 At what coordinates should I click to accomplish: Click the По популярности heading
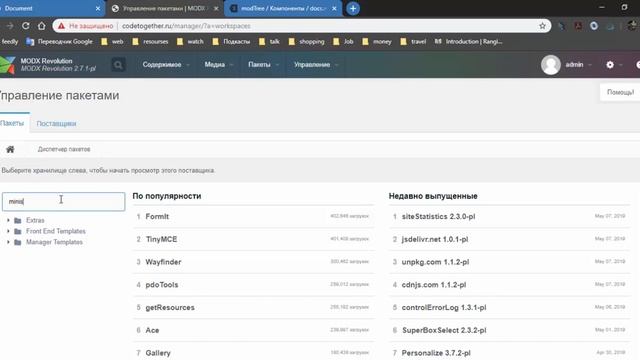coord(167,196)
